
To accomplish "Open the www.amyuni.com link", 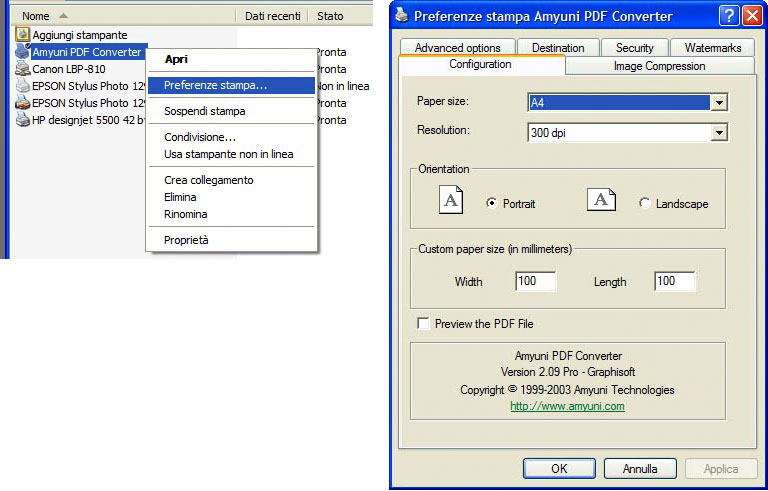I will (x=567, y=406).
